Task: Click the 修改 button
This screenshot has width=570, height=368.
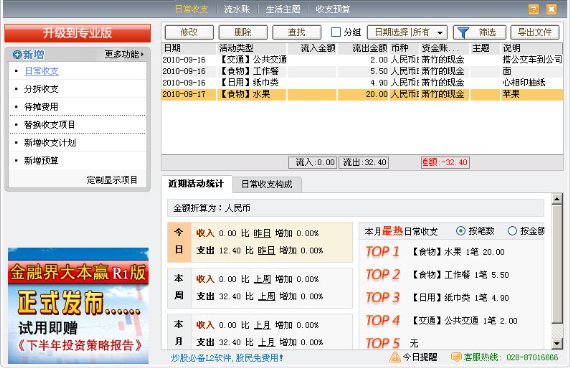Action: pyautogui.click(x=189, y=32)
